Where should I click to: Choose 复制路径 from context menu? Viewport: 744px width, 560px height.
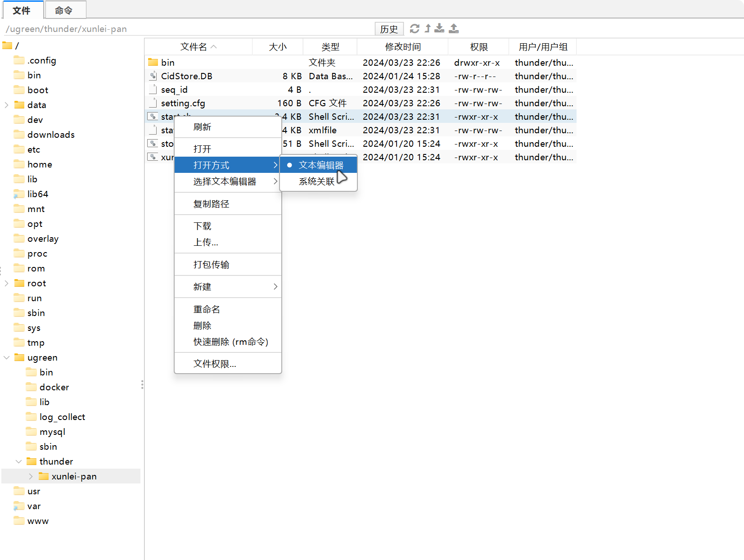tap(228, 204)
